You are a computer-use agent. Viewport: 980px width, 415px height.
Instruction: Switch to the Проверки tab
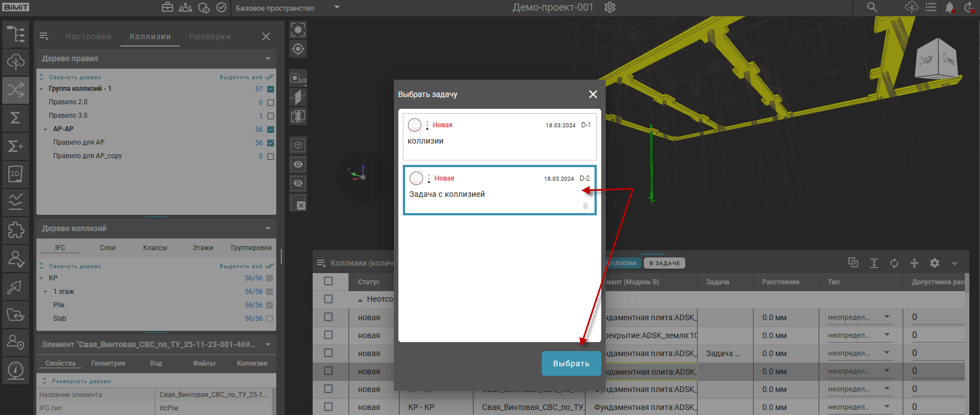tap(210, 36)
